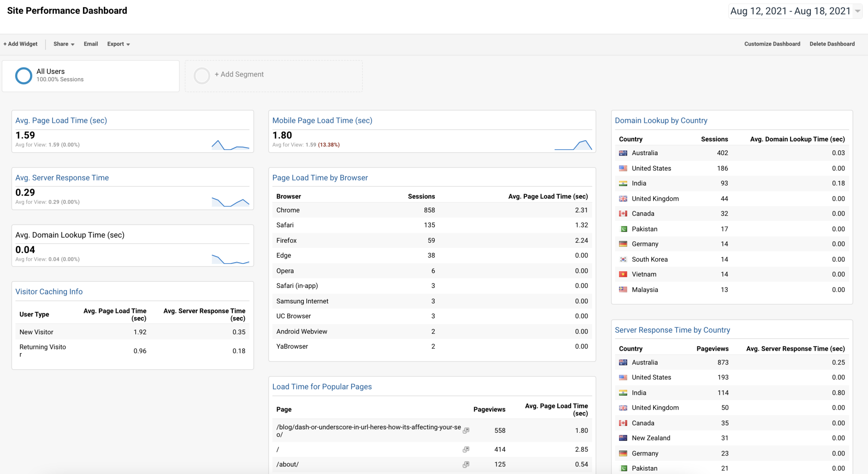The height and width of the screenshot is (474, 868).
Task: Click the Australia flag in Domain Lookup table
Action: (623, 153)
